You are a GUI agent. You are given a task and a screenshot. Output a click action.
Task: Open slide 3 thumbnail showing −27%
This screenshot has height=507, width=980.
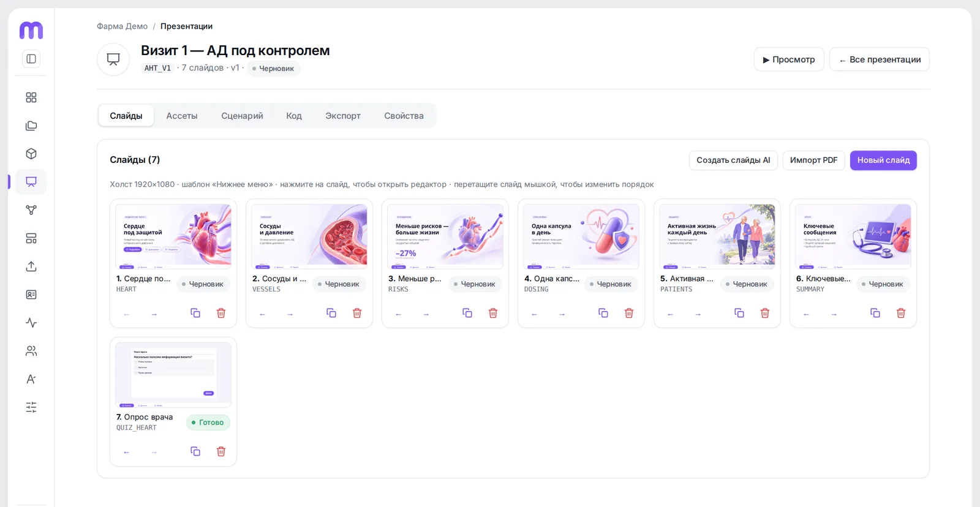point(445,236)
